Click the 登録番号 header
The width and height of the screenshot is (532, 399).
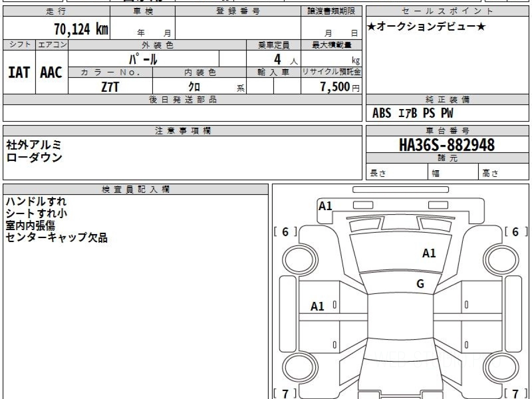click(x=238, y=11)
